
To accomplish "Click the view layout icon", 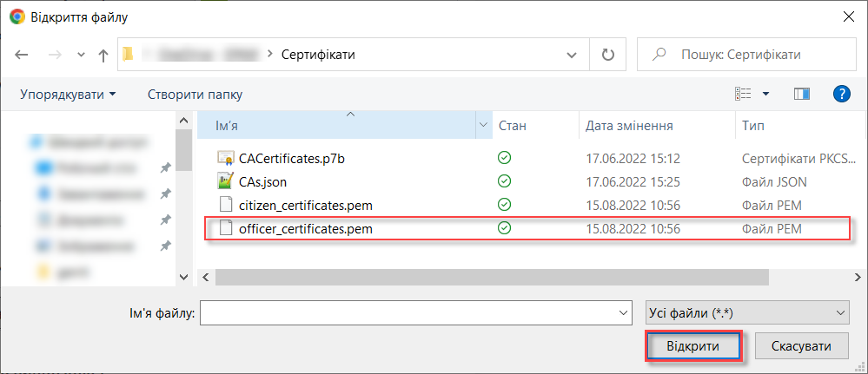I will [x=742, y=94].
